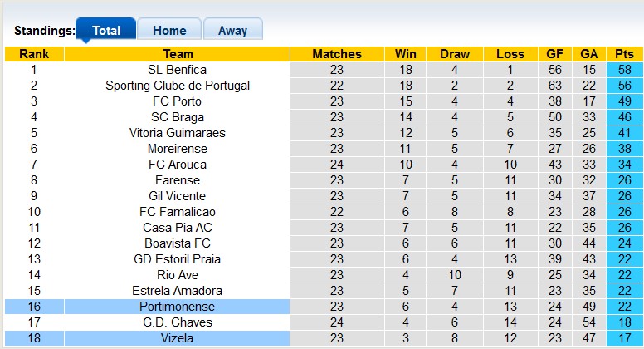Select SC Braga in the standings

pos(177,117)
